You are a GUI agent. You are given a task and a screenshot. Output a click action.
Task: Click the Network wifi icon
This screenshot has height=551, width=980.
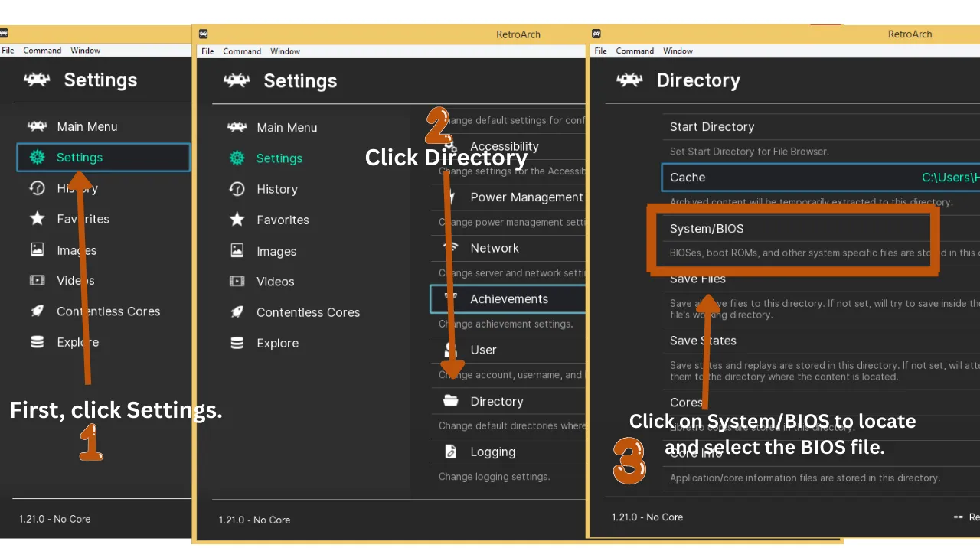click(452, 248)
